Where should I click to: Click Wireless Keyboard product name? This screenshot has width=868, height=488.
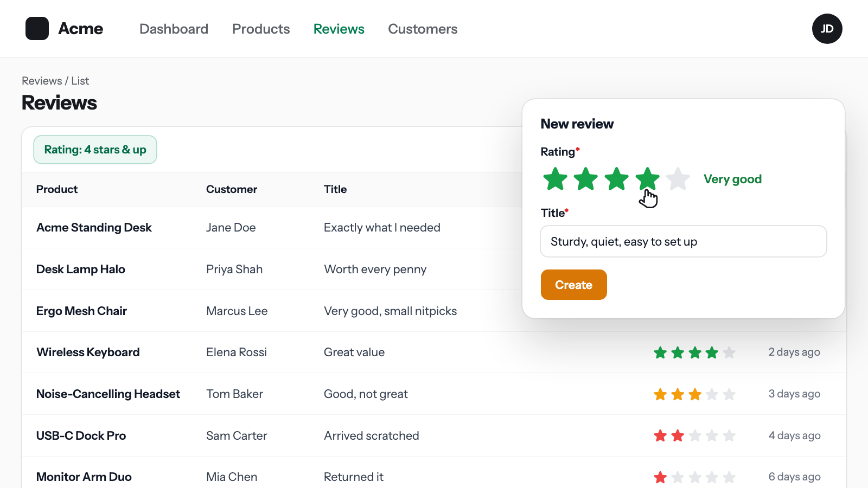pos(88,352)
